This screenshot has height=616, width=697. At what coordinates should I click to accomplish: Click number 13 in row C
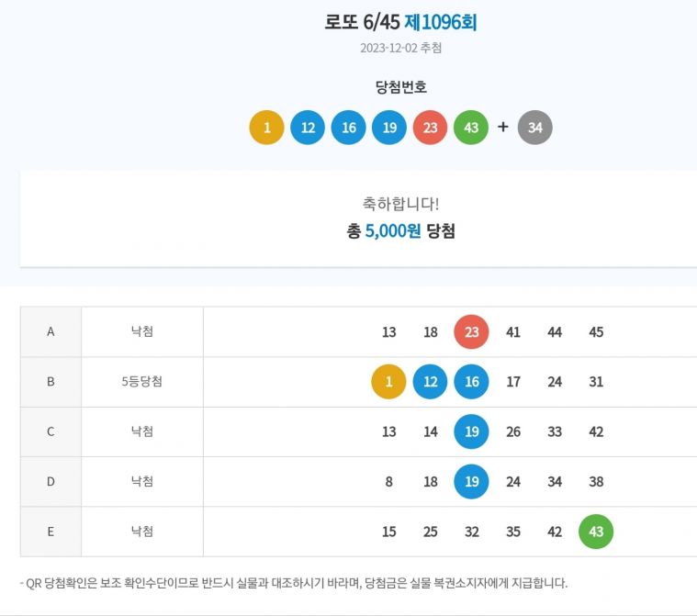pos(389,431)
